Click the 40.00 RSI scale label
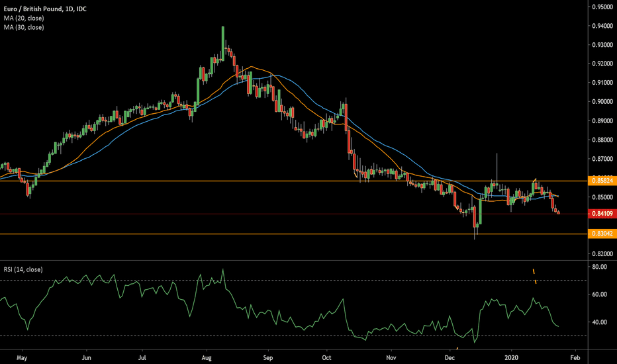617x364 pixels. (x=599, y=322)
